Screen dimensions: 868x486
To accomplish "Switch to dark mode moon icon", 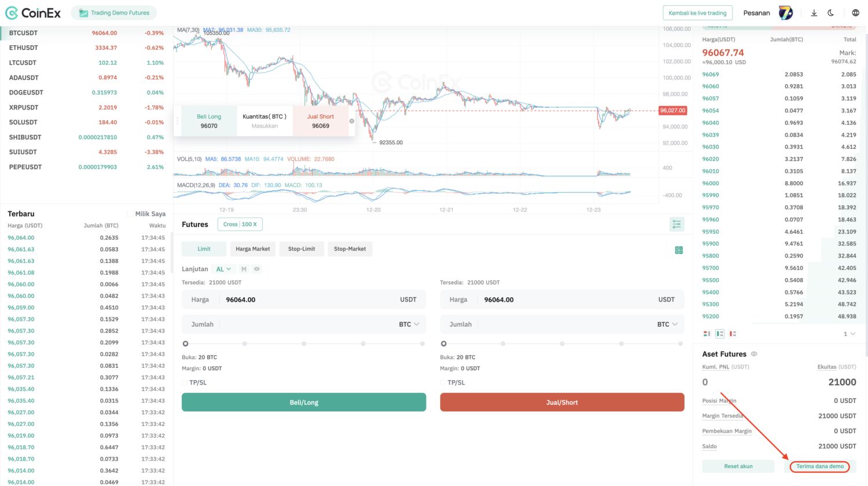I will (x=831, y=13).
